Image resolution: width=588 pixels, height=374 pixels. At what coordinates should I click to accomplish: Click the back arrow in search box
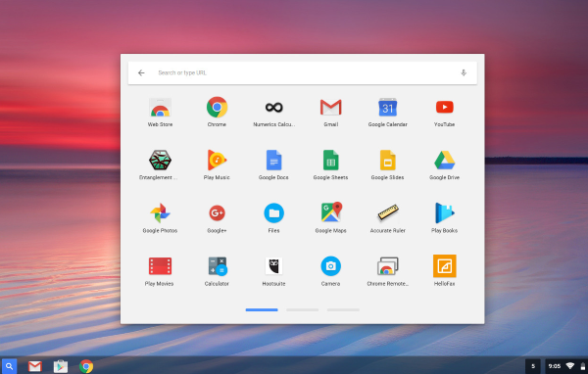[141, 72]
